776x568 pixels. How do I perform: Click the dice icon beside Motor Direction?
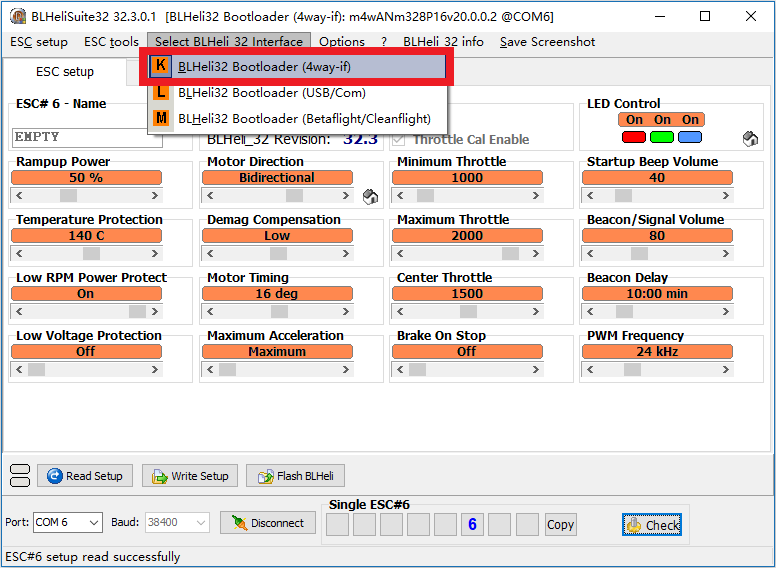[x=369, y=196]
